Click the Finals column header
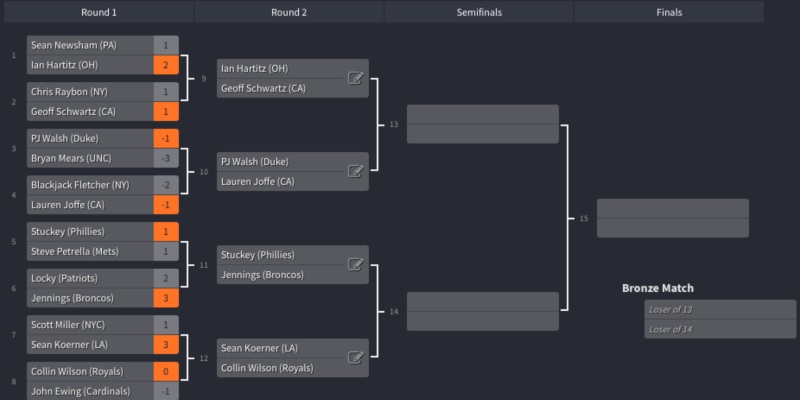Screen dimensions: 800x400 click(x=669, y=12)
